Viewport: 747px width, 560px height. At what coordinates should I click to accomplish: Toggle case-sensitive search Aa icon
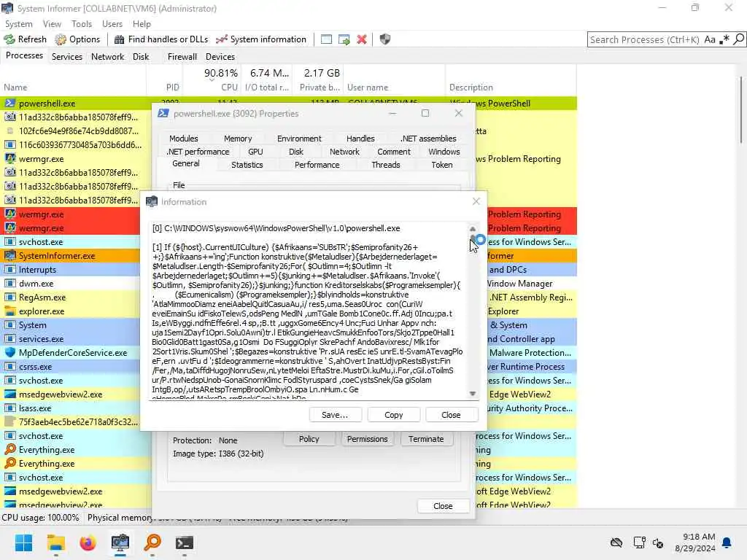pos(710,39)
